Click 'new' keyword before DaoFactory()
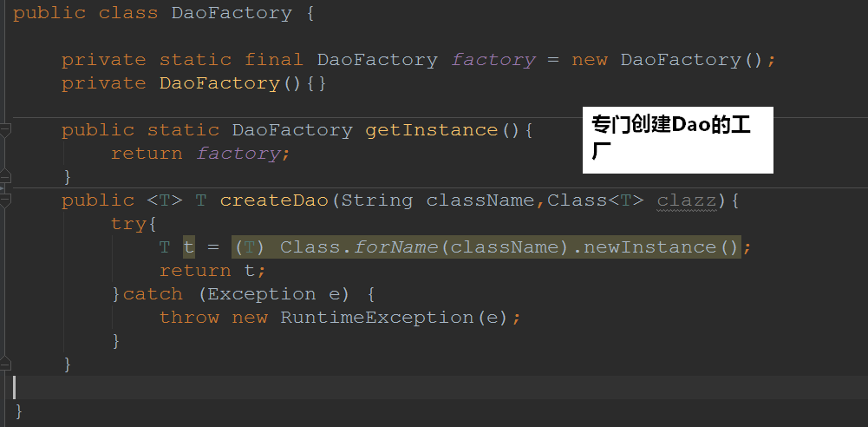 coord(590,59)
